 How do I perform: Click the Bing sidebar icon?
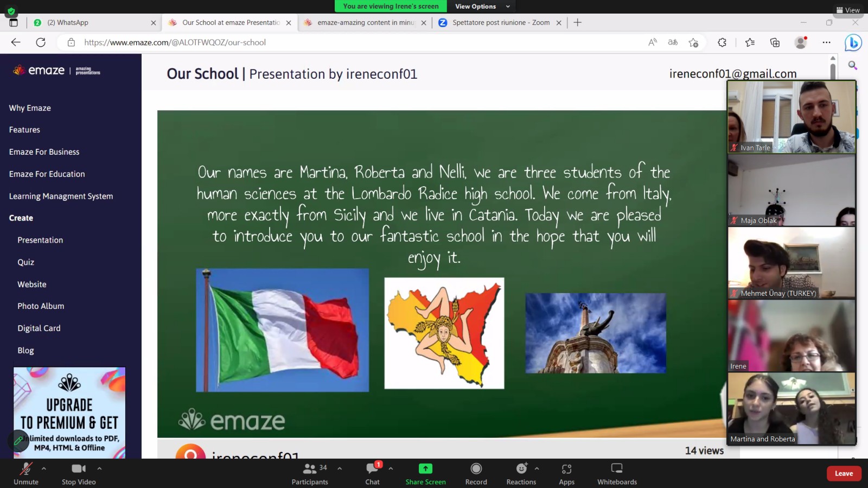coord(853,42)
